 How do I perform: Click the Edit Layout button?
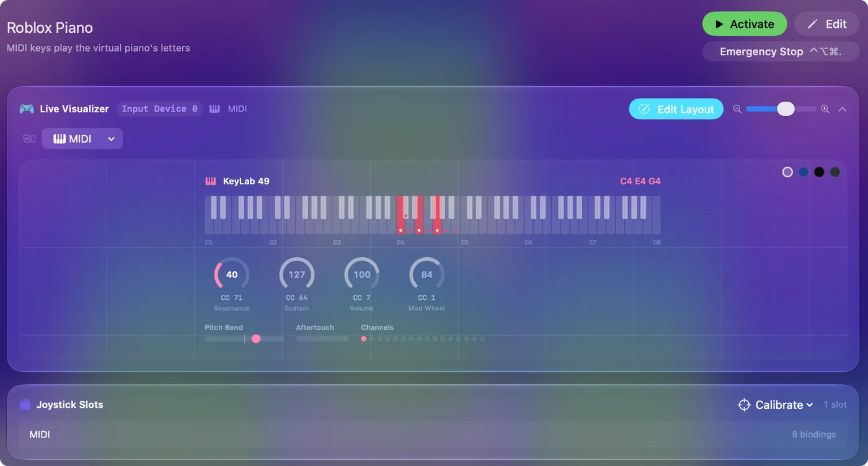click(x=676, y=109)
